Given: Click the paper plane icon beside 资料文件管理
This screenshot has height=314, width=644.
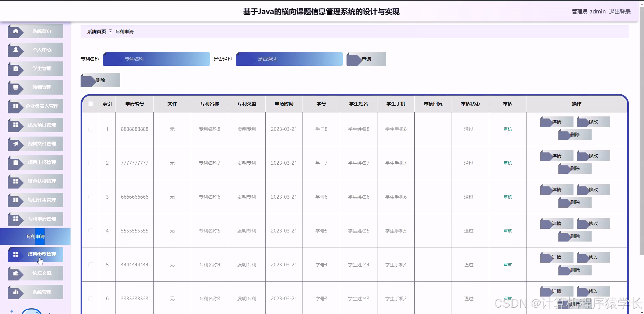Looking at the screenshot, I should click(16, 144).
